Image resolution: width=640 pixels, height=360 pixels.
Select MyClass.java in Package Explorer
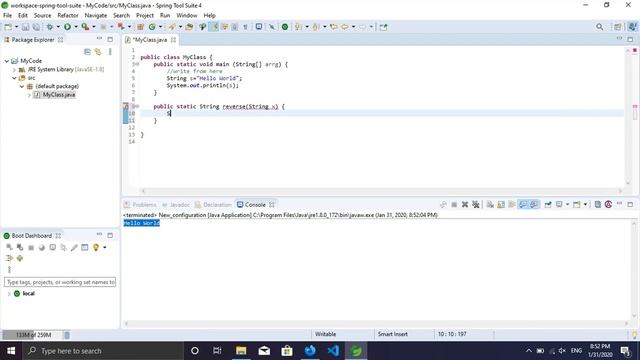click(59, 95)
